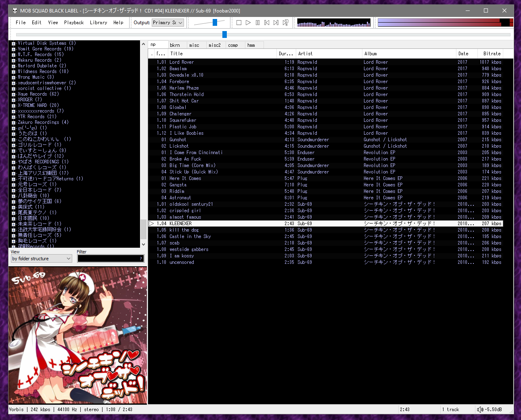This screenshot has height=420, width=521.
Task: Select the Wrong Music tree item
Action: tap(36, 77)
